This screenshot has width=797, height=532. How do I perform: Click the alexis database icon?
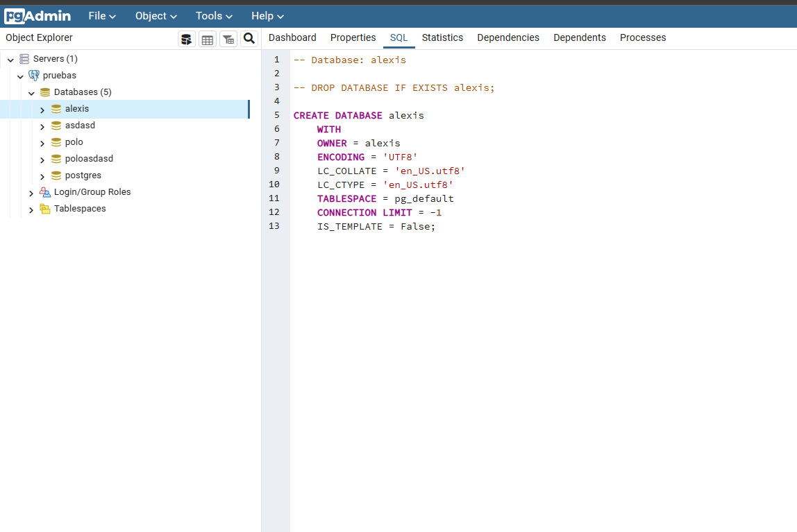pyautogui.click(x=56, y=109)
